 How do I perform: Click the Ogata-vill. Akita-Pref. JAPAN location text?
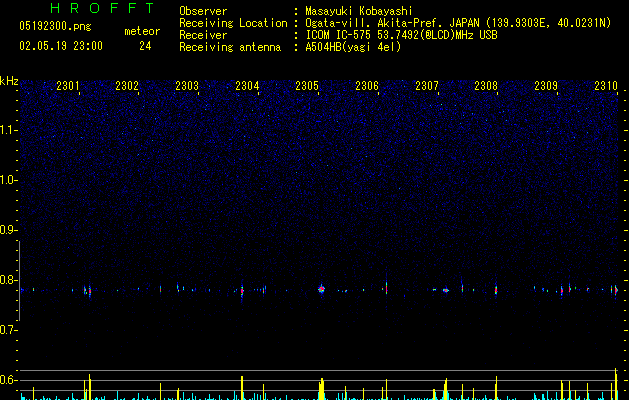(x=458, y=23)
